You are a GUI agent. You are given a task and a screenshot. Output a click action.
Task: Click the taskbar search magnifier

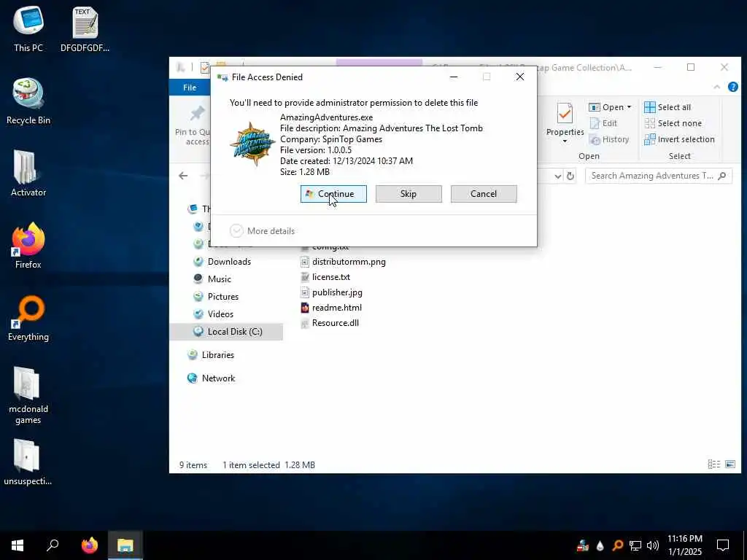click(53, 545)
